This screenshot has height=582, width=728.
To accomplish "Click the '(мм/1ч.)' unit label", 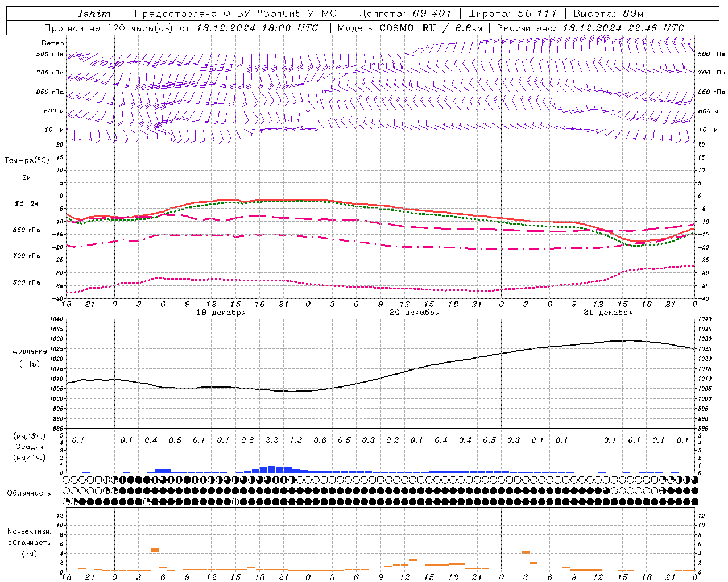I will (30, 458).
